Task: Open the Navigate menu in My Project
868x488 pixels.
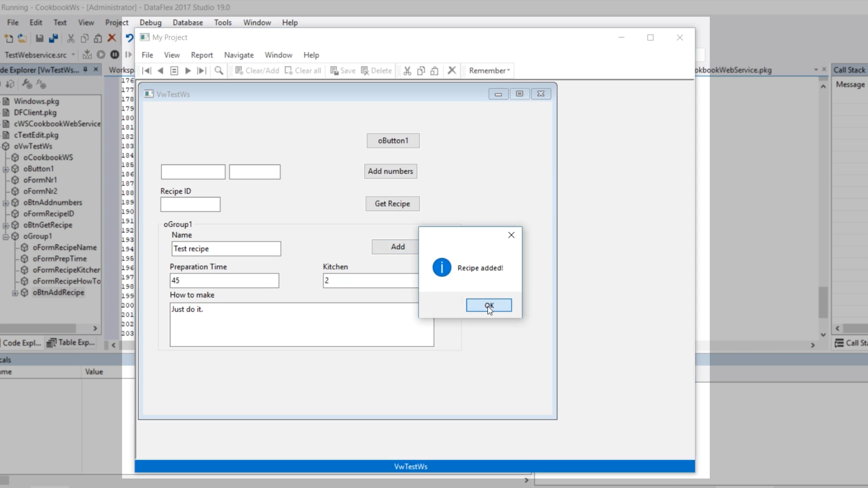Action: coord(239,55)
